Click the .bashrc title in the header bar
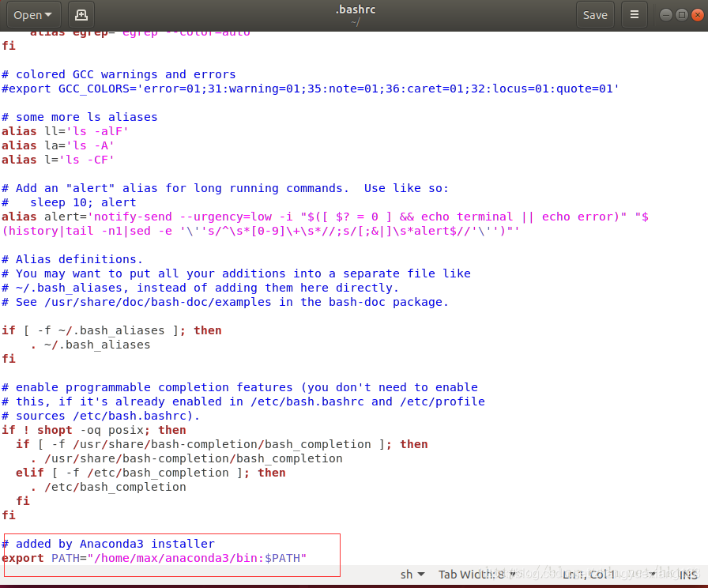This screenshot has width=708, height=588. point(355,9)
